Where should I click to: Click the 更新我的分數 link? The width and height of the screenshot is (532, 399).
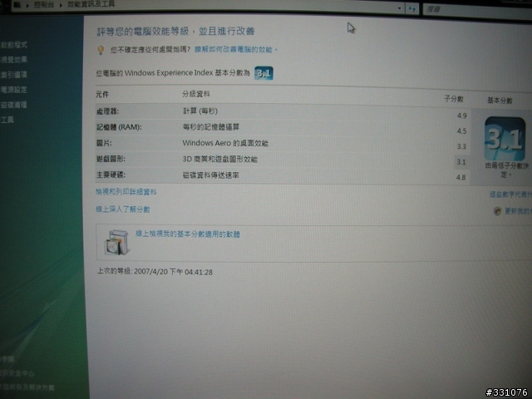(x=518, y=211)
